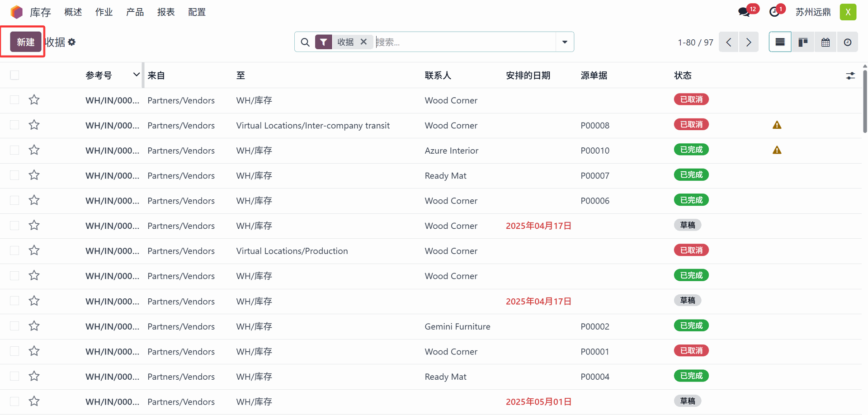
Task: Select checkbox of Gemini Furniture row
Action: click(x=15, y=326)
